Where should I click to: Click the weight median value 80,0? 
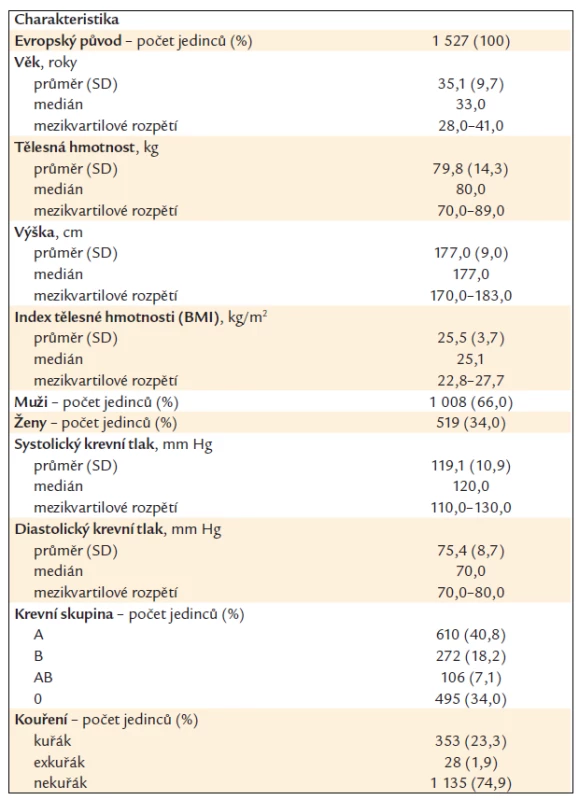pyautogui.click(x=471, y=189)
